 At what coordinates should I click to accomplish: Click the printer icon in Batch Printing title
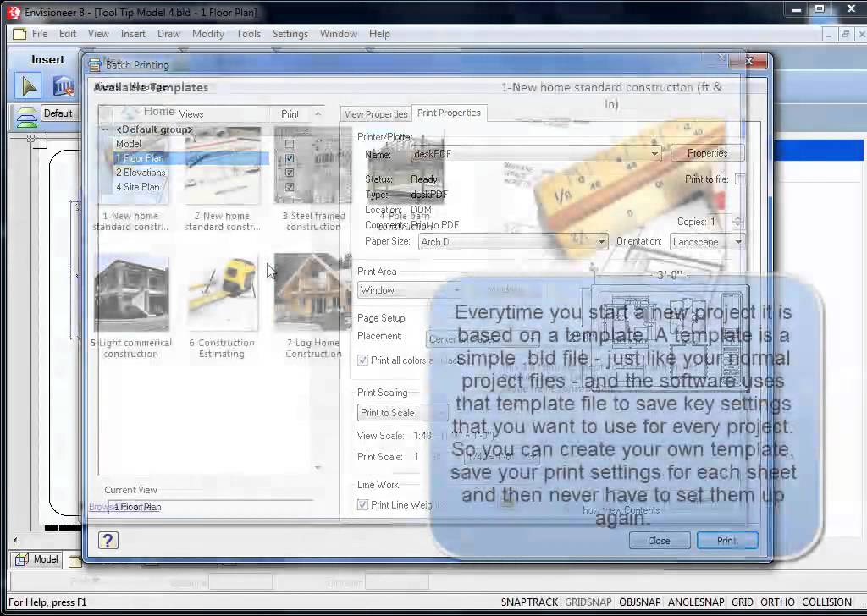coord(95,64)
